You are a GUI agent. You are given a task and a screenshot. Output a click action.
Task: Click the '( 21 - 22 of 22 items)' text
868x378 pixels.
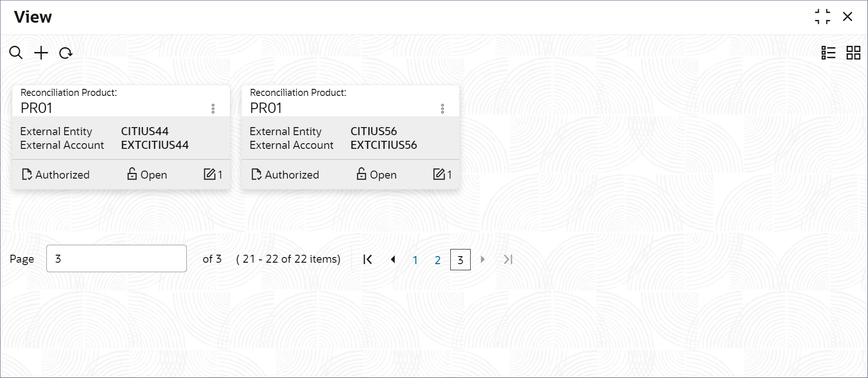(x=288, y=259)
